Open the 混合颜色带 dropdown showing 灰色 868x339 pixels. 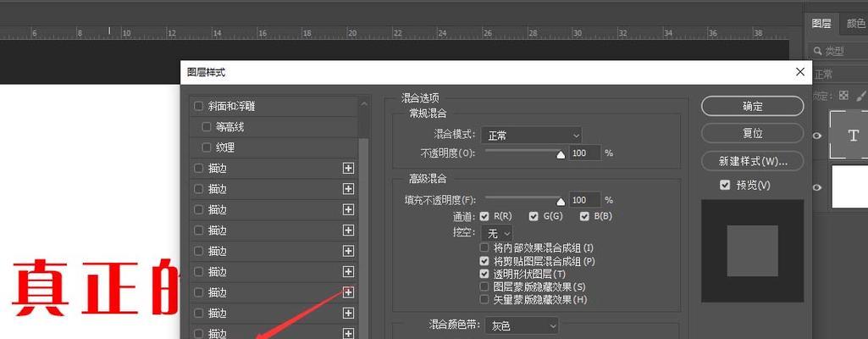[522, 325]
